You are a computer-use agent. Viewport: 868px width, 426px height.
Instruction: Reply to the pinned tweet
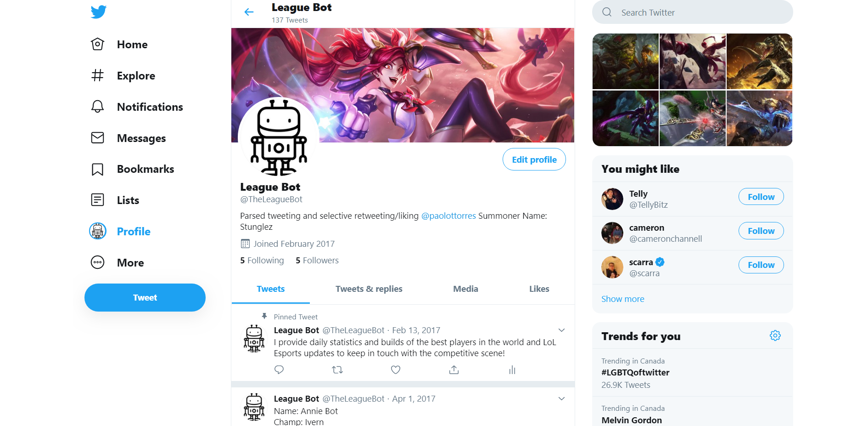[279, 369]
